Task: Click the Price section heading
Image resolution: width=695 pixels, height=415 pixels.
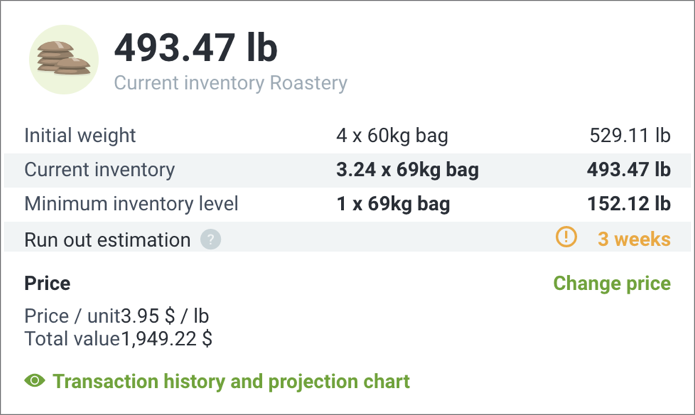Action: pos(47,283)
